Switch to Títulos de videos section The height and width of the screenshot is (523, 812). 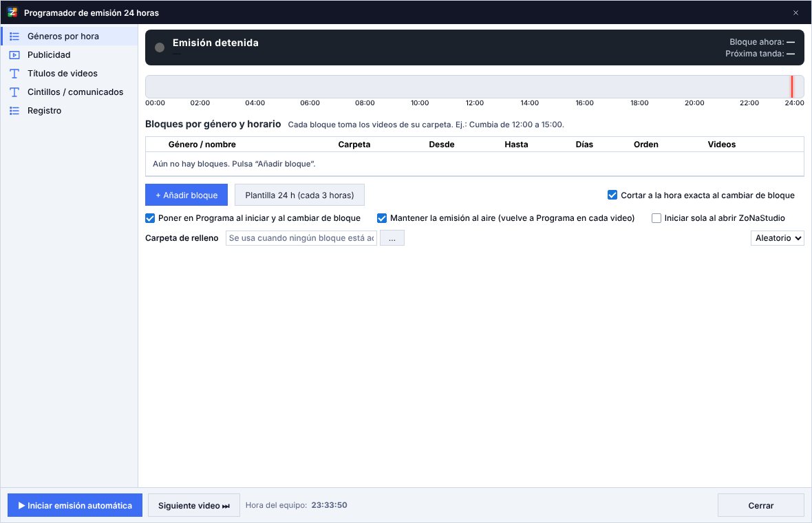pyautogui.click(x=70, y=74)
